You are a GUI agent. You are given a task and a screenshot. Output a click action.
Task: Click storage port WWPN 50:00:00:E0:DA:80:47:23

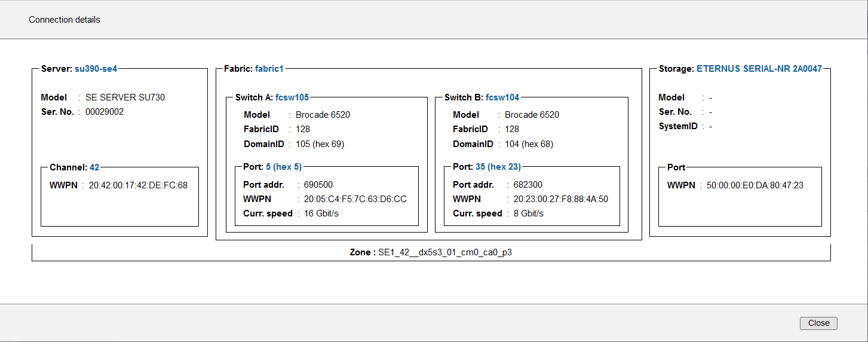(754, 185)
